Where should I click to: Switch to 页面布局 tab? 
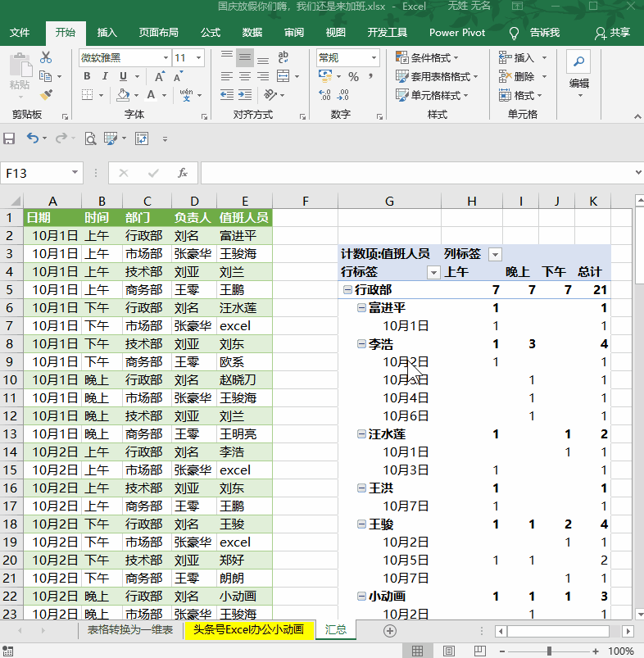159,33
